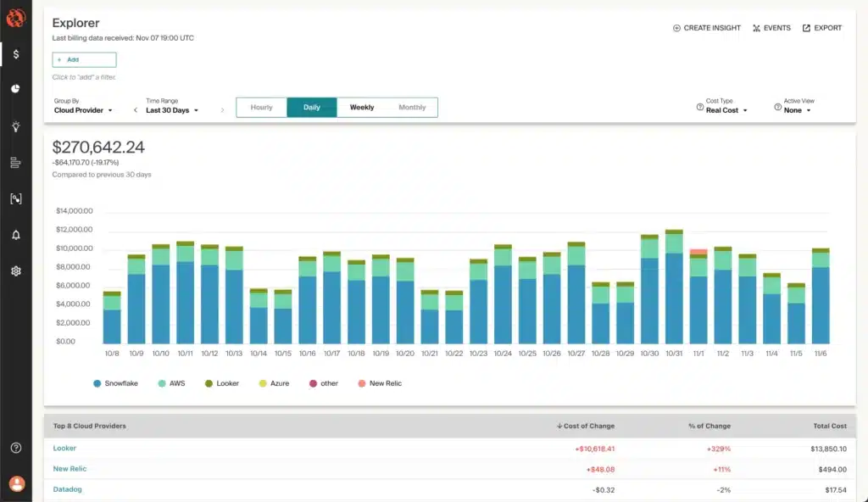Select the Hourly granularity tab
Viewport: 868px width, 502px height.
coord(261,108)
